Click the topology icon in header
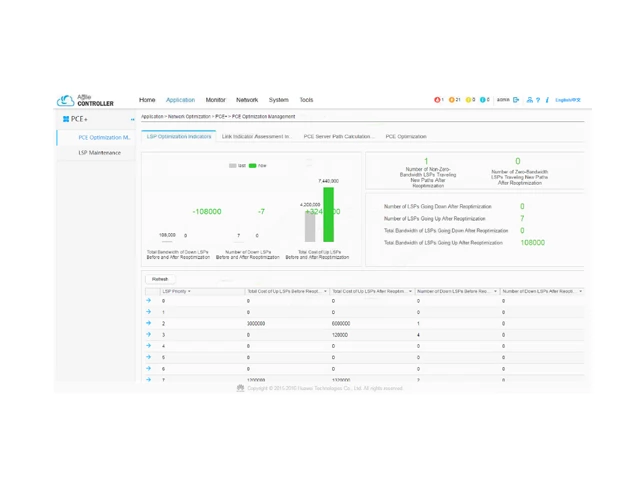This screenshot has width=640, height=480. point(529,100)
